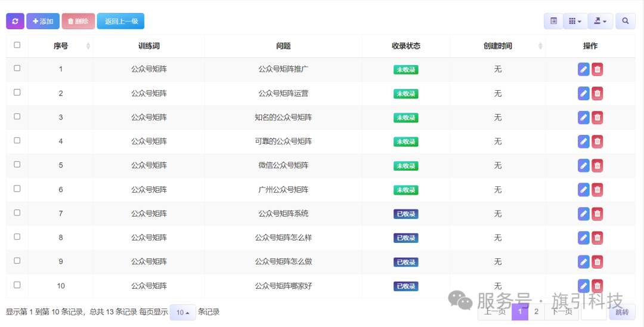Click the purple refresh icon button

coord(15,21)
